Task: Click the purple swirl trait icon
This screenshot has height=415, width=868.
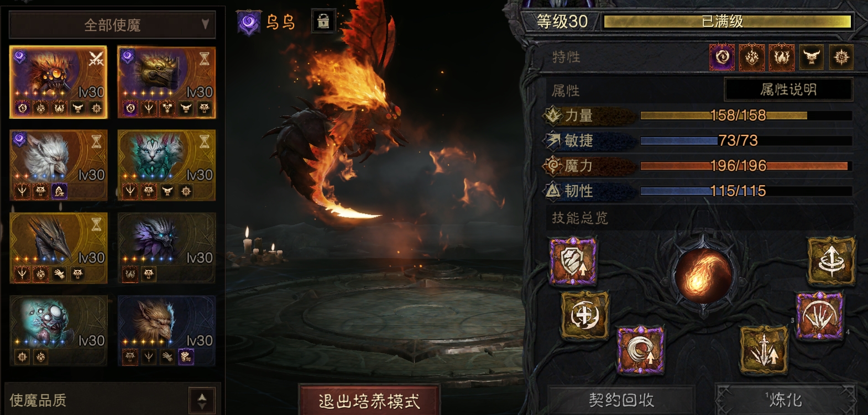Action: coord(722,57)
